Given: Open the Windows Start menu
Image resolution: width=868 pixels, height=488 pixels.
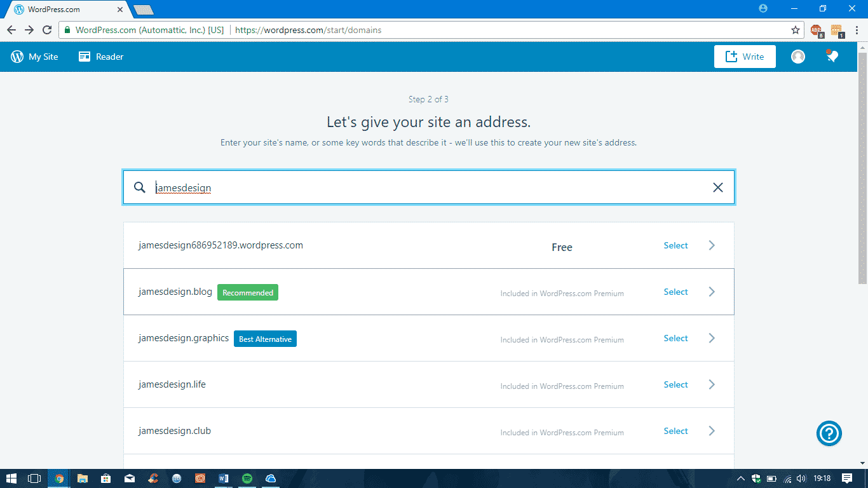Looking at the screenshot, I should 11,478.
